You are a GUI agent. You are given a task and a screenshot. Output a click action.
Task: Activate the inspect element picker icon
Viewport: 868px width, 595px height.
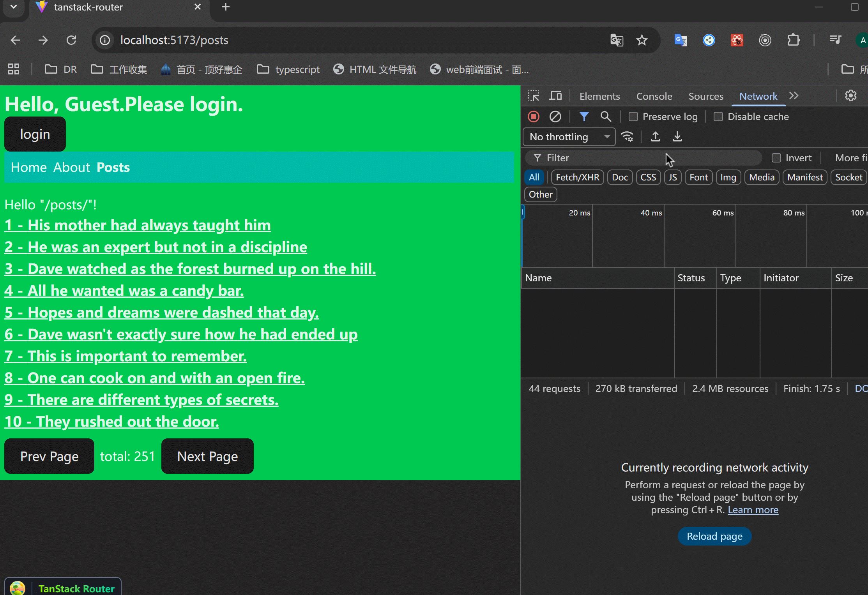tap(534, 96)
